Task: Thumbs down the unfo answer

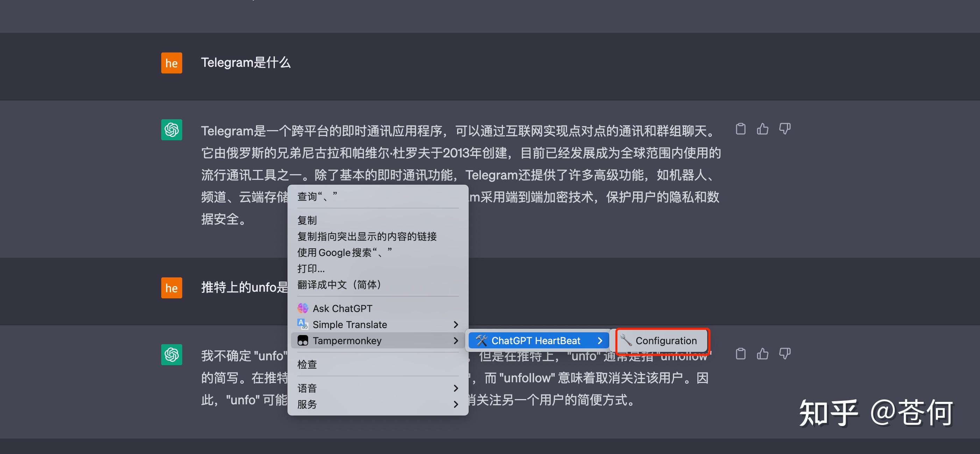Action: pyautogui.click(x=784, y=354)
